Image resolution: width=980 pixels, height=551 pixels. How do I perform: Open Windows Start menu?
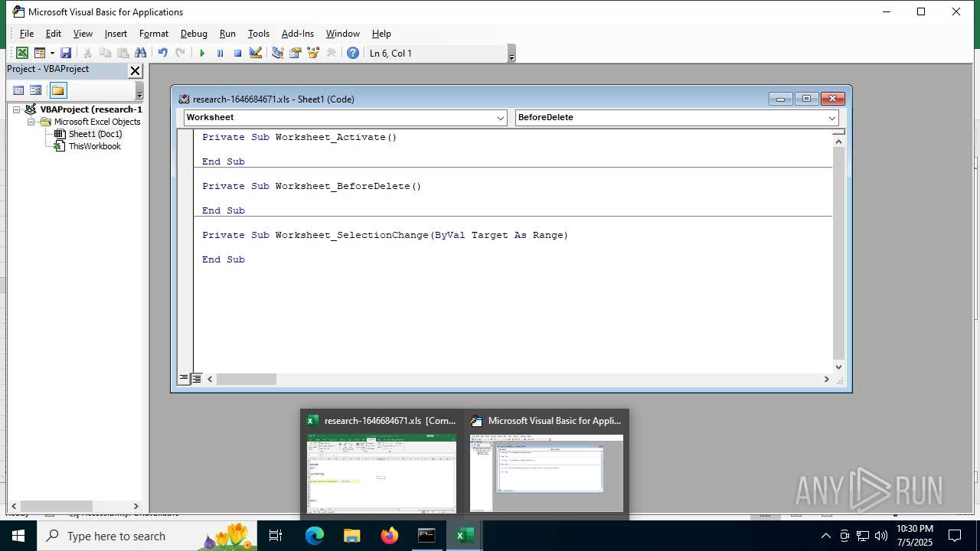18,536
